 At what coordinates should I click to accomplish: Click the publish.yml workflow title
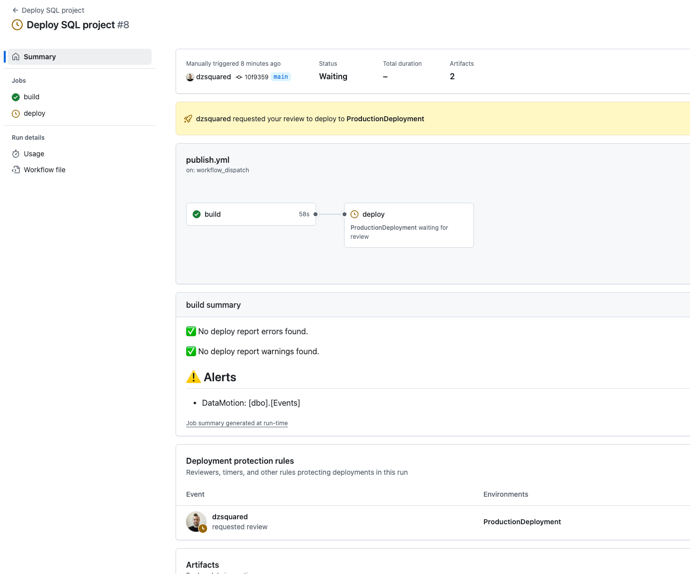[x=208, y=160]
